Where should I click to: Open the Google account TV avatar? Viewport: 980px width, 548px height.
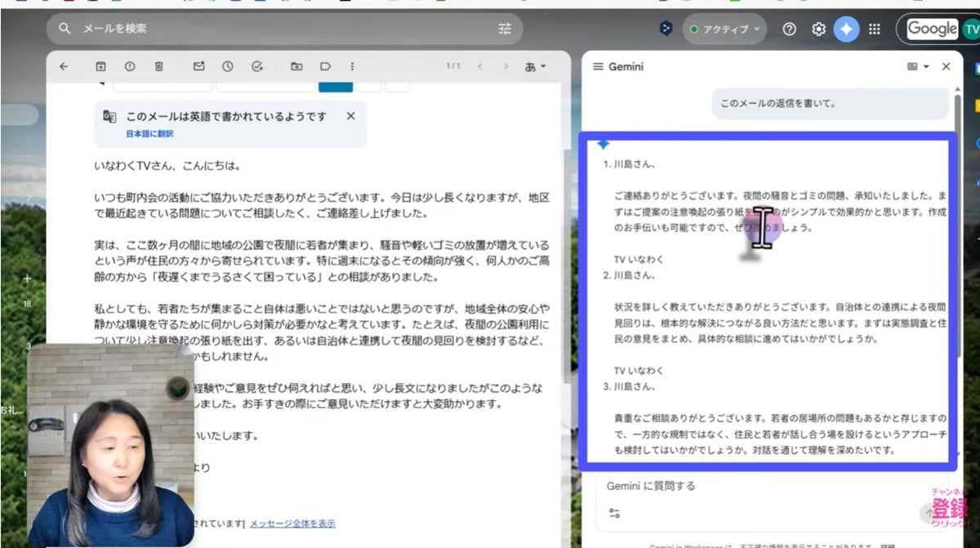(x=970, y=29)
